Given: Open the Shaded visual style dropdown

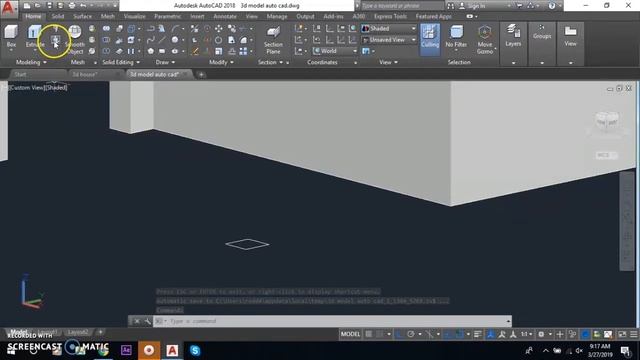Looking at the screenshot, I should pos(389,29).
